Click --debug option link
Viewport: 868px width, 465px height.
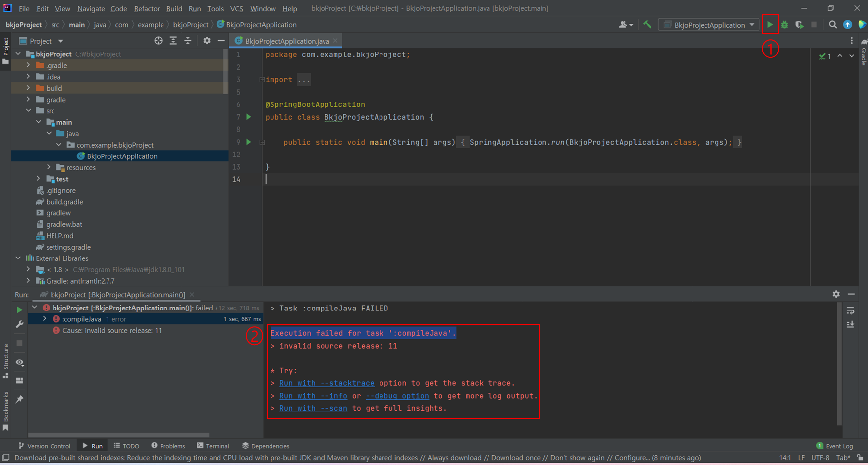tap(397, 396)
